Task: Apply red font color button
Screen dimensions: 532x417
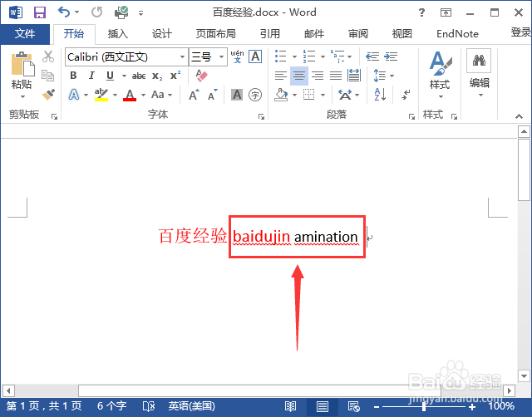Action: (x=130, y=95)
